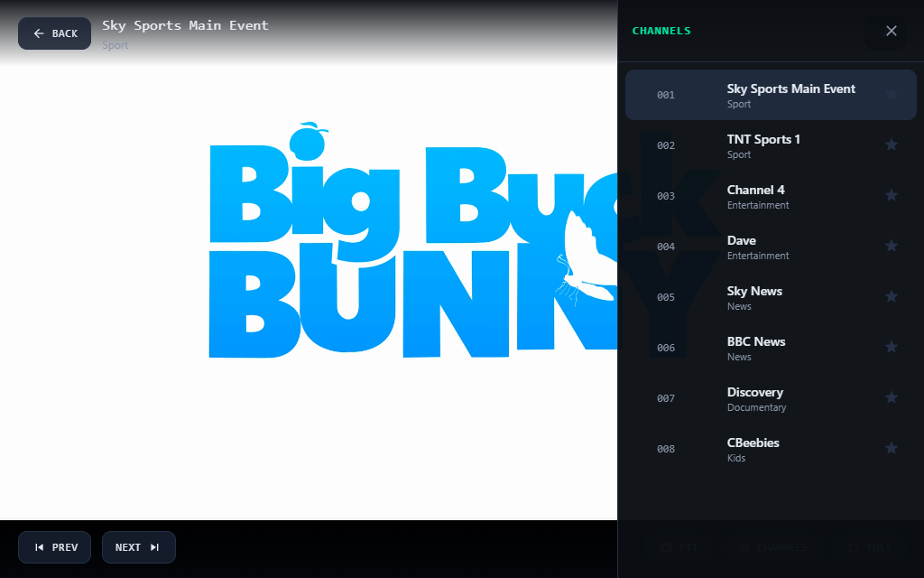The width and height of the screenshot is (924, 578).
Task: Click the Big Buck Bunny video area
Action: (x=309, y=289)
